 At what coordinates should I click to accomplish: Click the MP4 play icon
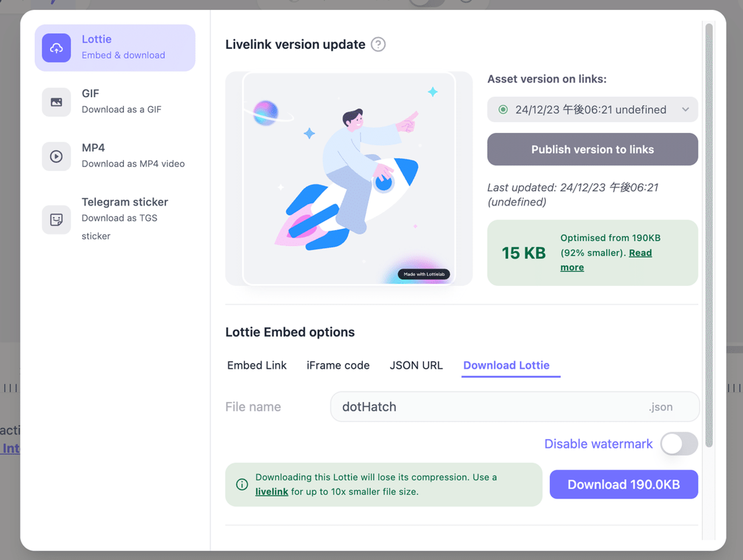point(56,156)
